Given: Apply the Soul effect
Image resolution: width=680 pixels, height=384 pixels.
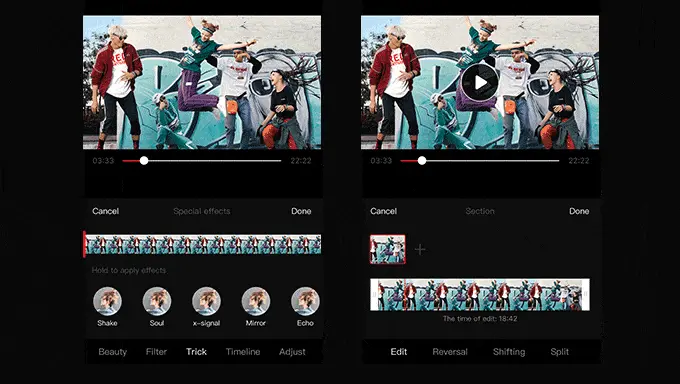Looking at the screenshot, I should tap(157, 301).
